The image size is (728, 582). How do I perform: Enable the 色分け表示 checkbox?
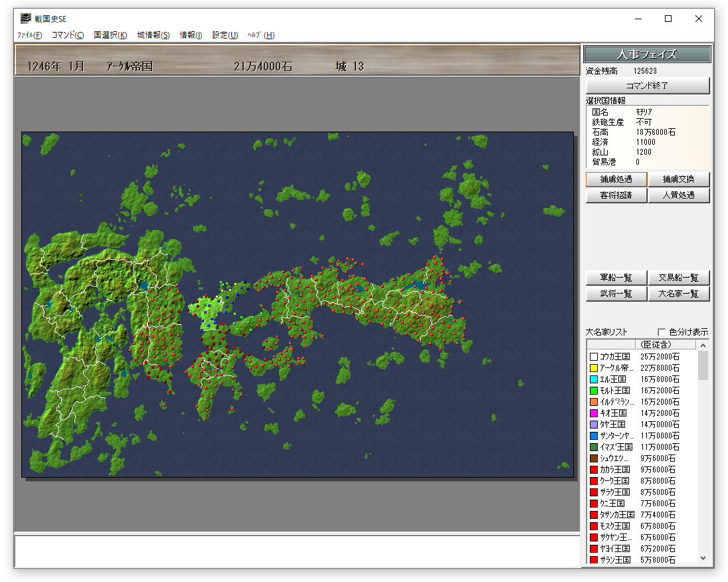pyautogui.click(x=662, y=332)
